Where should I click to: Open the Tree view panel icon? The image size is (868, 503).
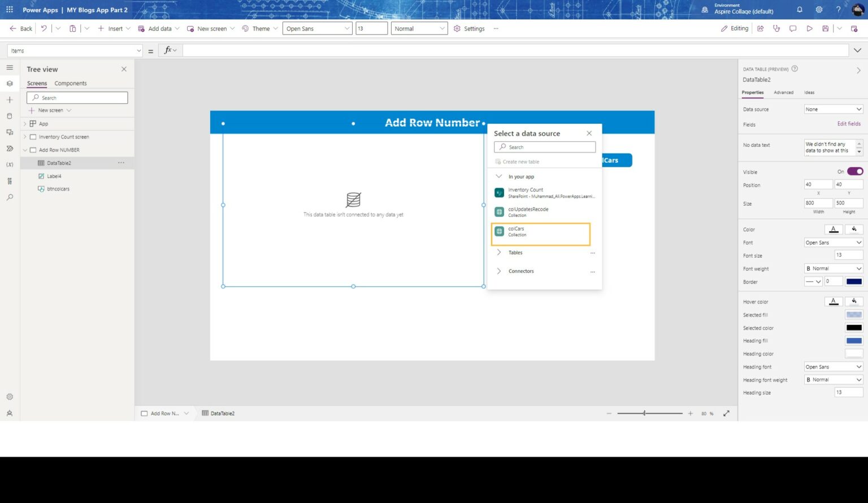[9, 83]
